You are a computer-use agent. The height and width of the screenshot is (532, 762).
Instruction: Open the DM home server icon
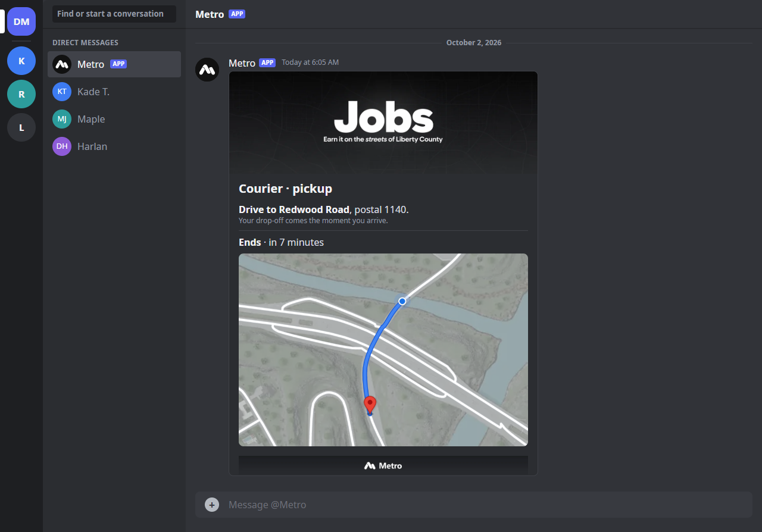pyautogui.click(x=21, y=21)
